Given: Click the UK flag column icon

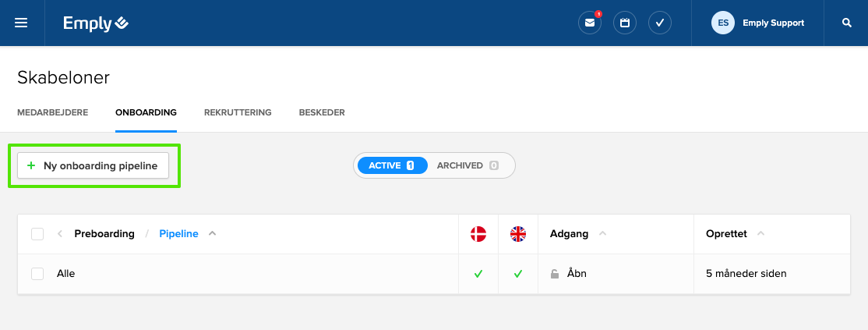Looking at the screenshot, I should tap(518, 234).
